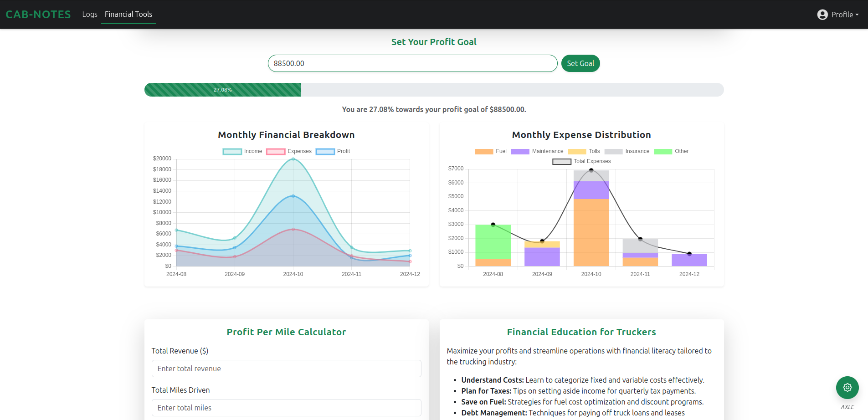The height and width of the screenshot is (420, 868).
Task: Toggle the Other expense legend item
Action: coord(671,152)
